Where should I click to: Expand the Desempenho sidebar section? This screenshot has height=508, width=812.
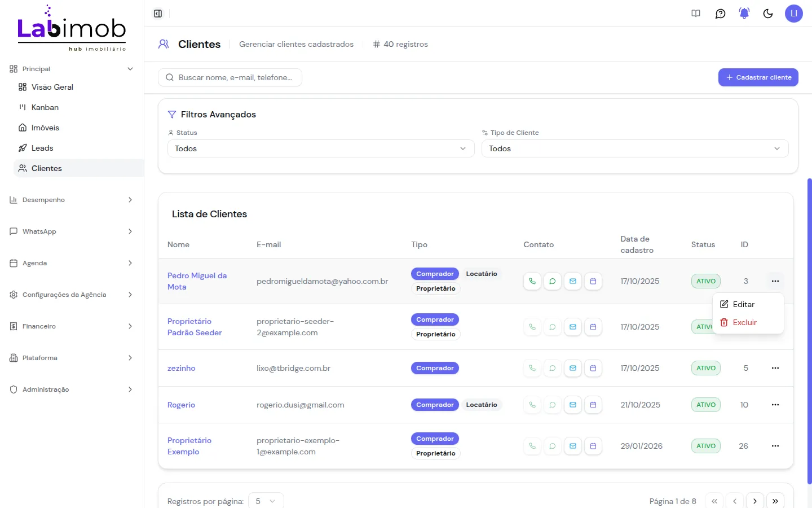pos(72,200)
